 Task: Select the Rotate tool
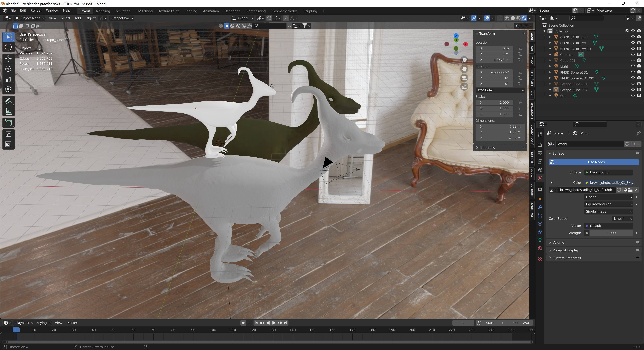8,69
